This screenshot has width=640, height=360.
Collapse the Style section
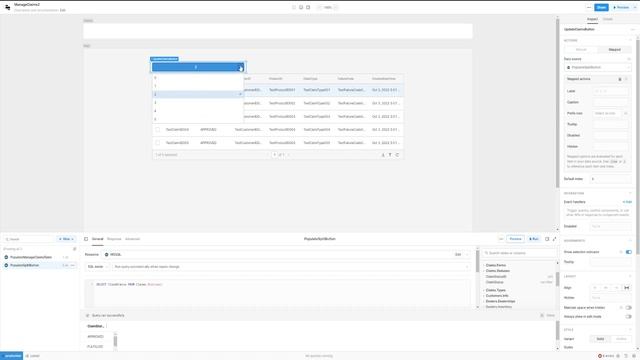(x=630, y=329)
